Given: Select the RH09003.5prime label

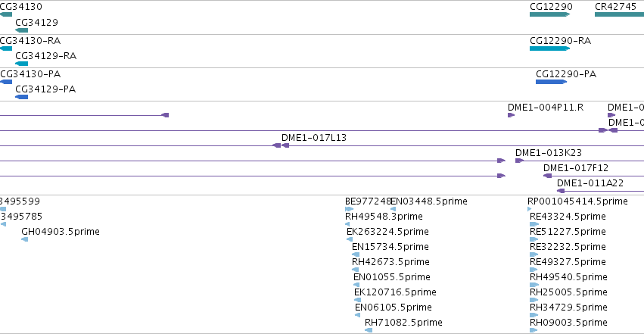Looking at the screenshot, I should (568, 323).
